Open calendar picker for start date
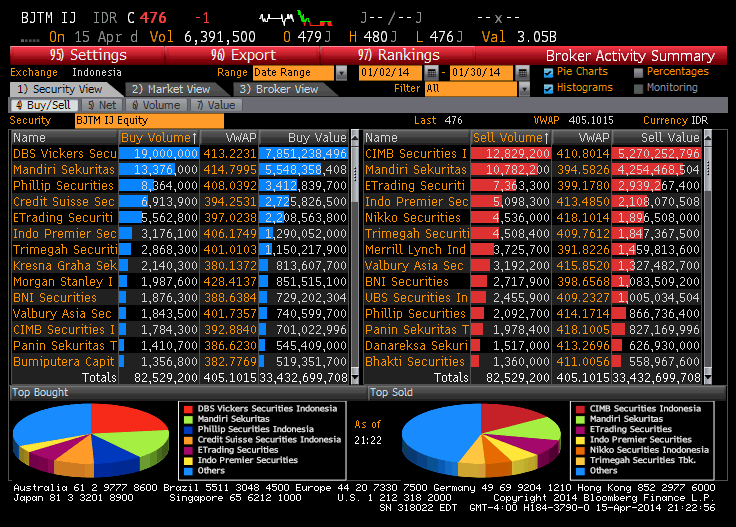Viewport: 736px width, 527px height. [431, 73]
